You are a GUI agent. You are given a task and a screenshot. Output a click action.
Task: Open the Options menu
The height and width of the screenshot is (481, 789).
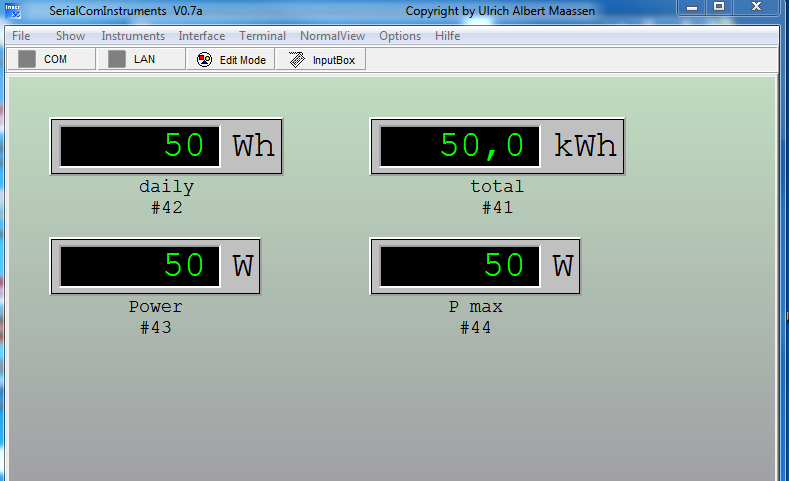click(x=400, y=36)
